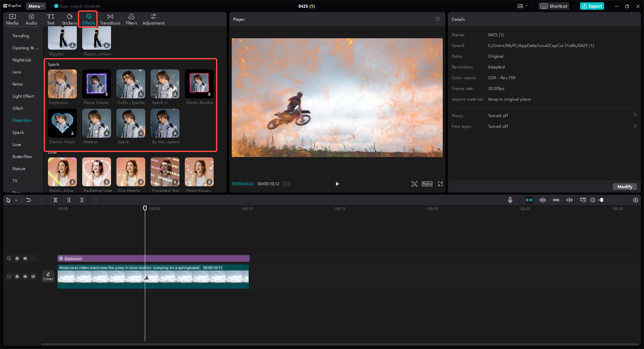Screen dimensions: 644x349
Task: Select the Record voiceover microphone icon
Action: point(510,200)
